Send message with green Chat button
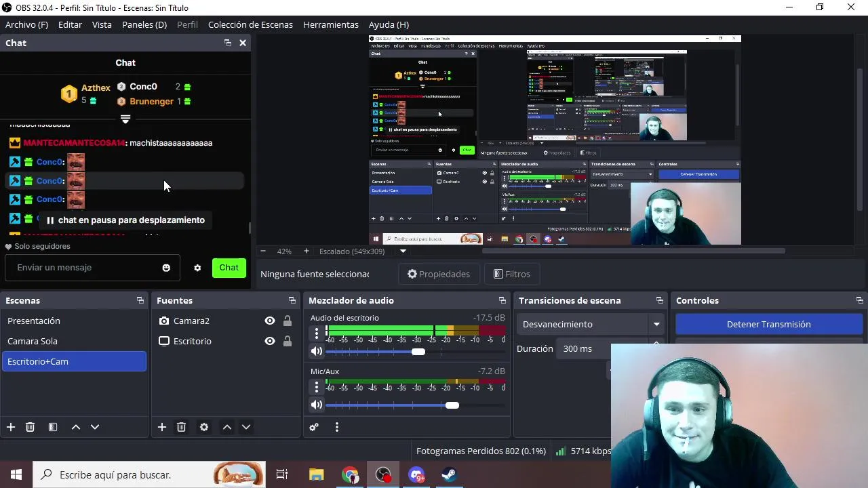The image size is (868, 488). (x=229, y=268)
